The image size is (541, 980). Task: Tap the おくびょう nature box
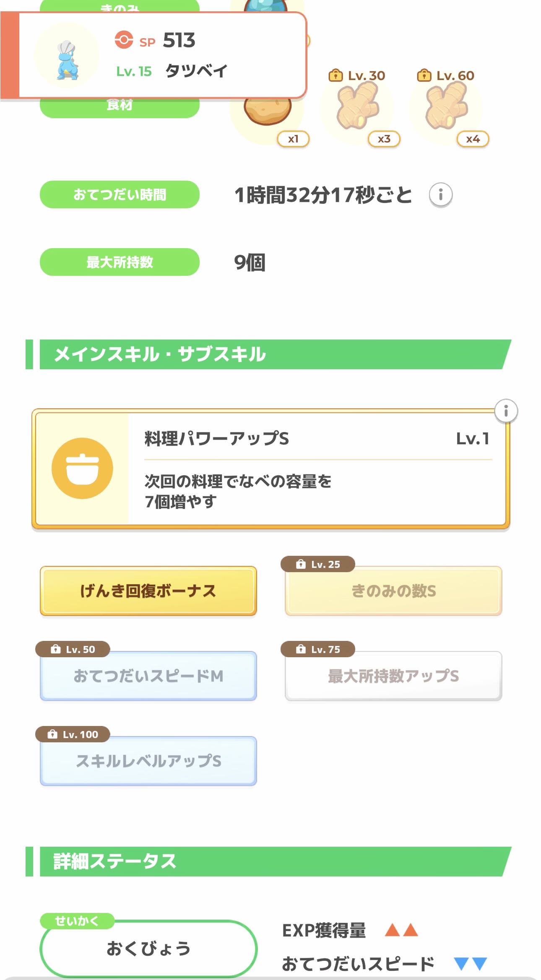[x=148, y=948]
